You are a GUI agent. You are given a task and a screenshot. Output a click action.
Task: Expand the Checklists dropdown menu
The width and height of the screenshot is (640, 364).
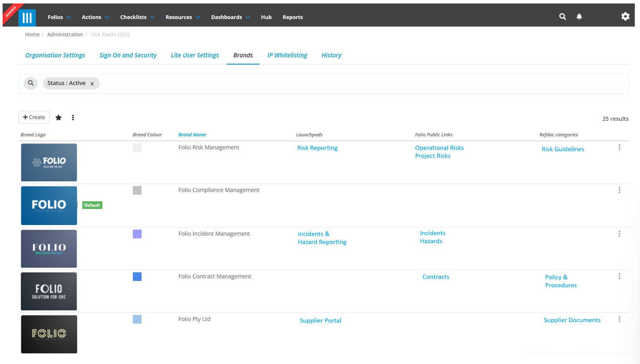[137, 17]
